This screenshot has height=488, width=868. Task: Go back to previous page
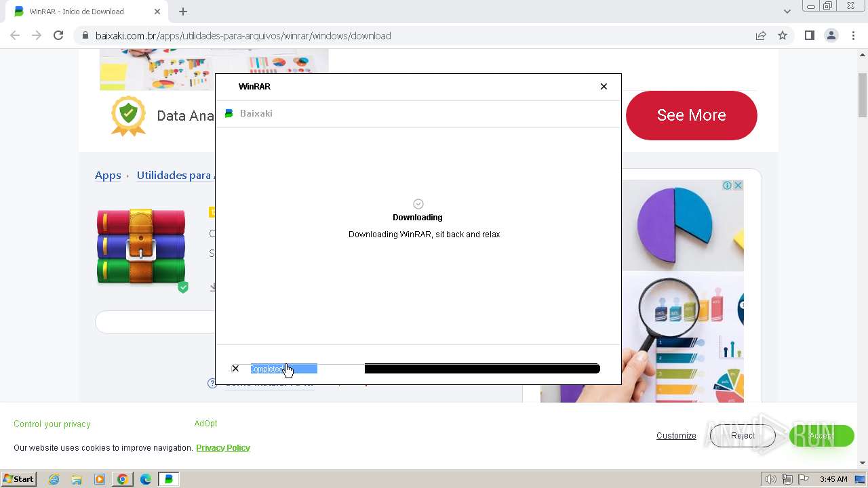(15, 35)
